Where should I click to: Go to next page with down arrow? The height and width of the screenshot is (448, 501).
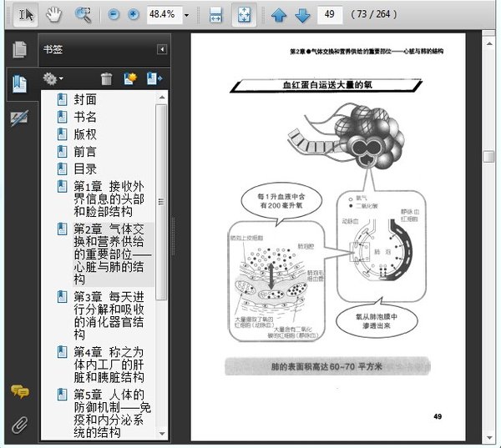(302, 15)
